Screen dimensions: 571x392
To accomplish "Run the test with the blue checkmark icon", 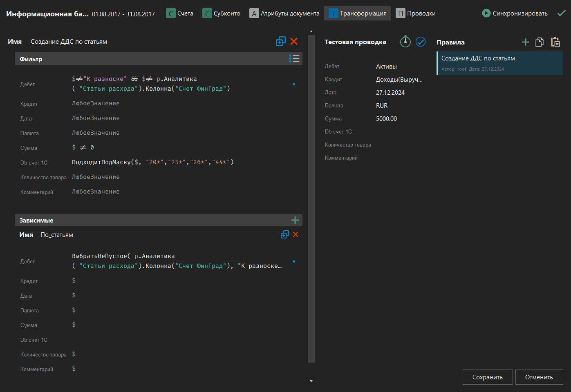I will click(421, 42).
